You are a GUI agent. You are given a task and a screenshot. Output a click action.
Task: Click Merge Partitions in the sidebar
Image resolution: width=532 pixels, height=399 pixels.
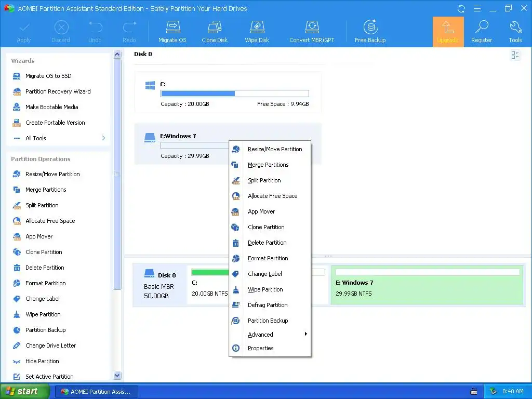click(46, 190)
